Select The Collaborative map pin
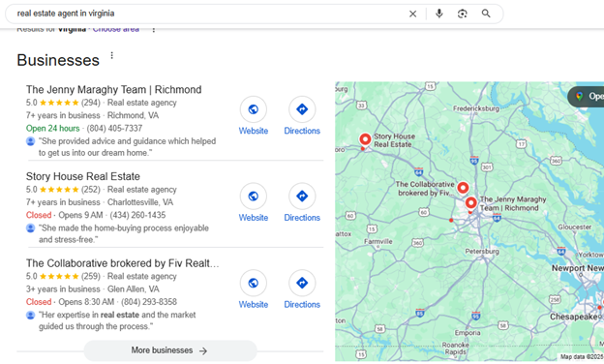604x364 pixels. point(463,188)
